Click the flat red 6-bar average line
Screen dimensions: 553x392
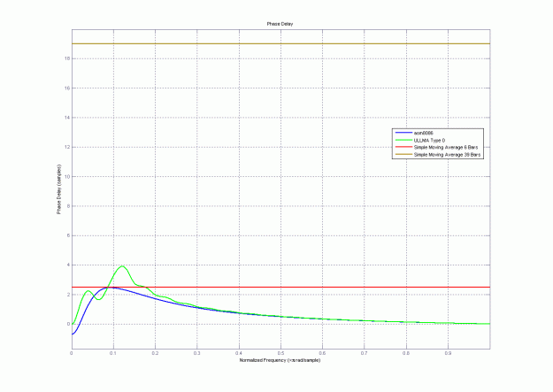coord(280,288)
